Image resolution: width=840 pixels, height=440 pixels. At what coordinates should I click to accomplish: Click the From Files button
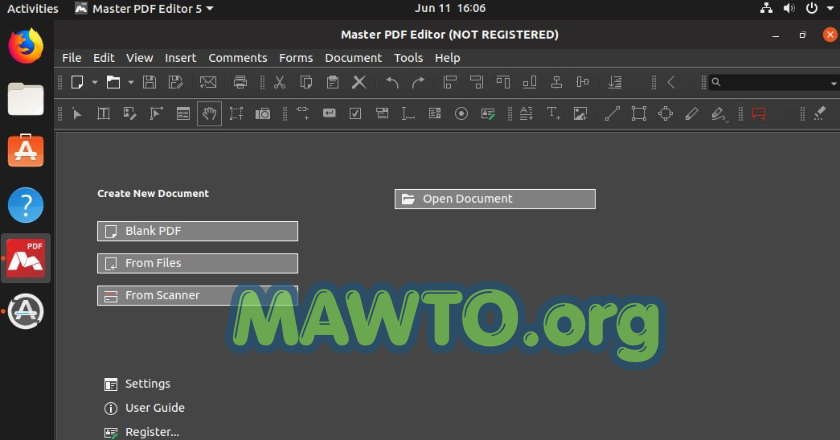pyautogui.click(x=197, y=263)
